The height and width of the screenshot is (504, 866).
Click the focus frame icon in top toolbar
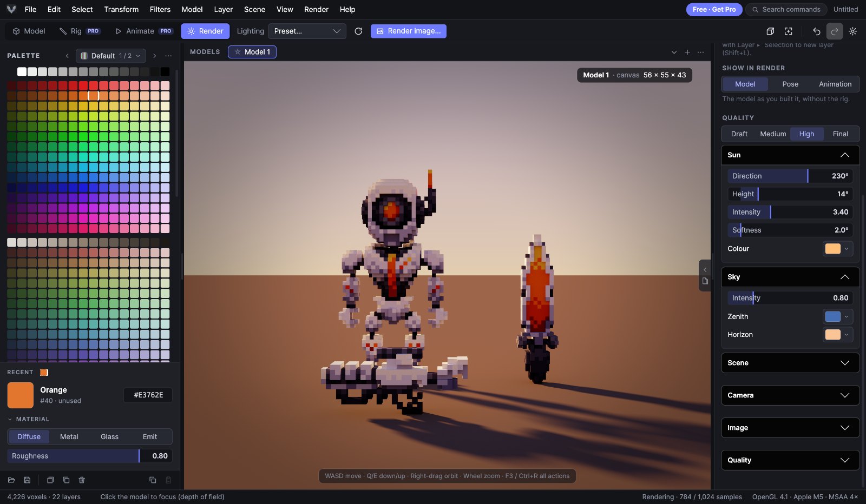tap(789, 31)
